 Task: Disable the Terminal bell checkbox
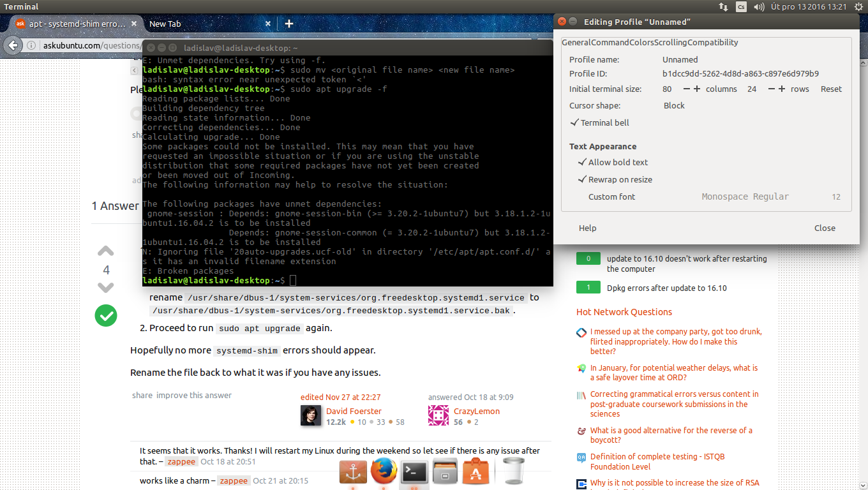click(574, 122)
